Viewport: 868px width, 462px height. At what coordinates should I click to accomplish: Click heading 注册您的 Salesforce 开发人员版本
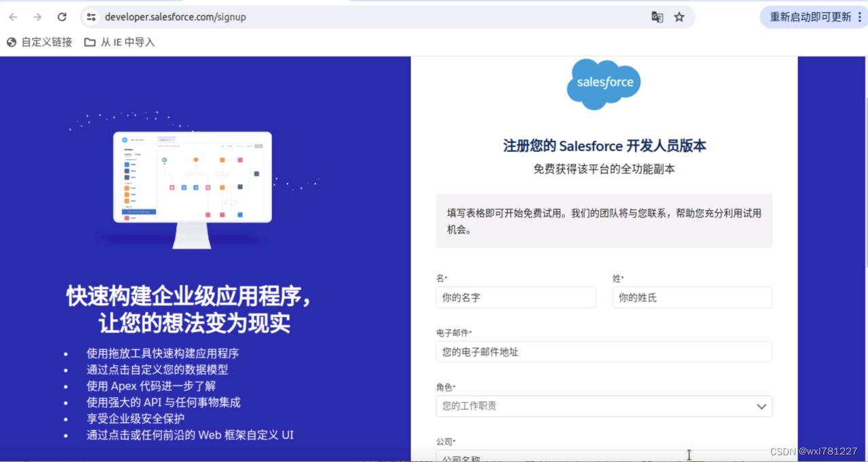coord(604,146)
